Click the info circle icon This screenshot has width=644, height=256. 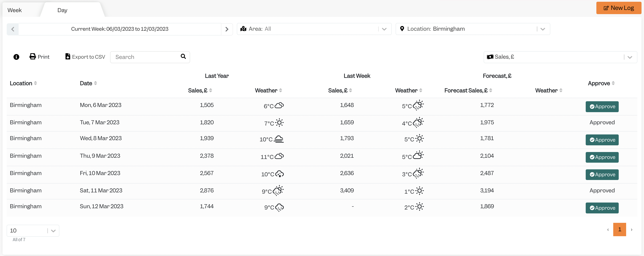16,57
